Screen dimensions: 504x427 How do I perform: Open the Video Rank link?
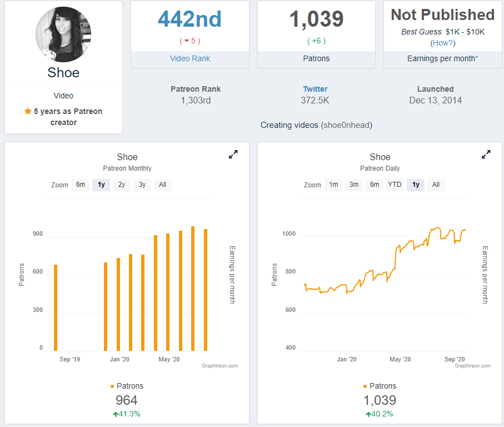(x=190, y=58)
